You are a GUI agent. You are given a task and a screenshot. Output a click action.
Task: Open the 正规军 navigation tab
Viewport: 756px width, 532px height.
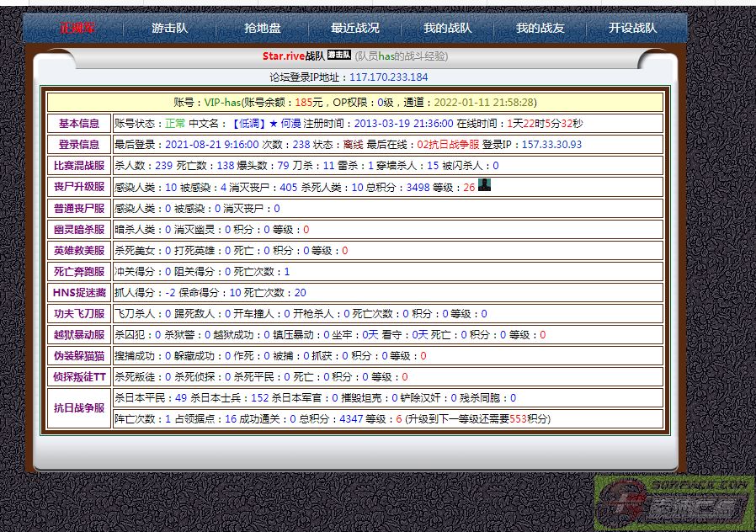(x=77, y=28)
